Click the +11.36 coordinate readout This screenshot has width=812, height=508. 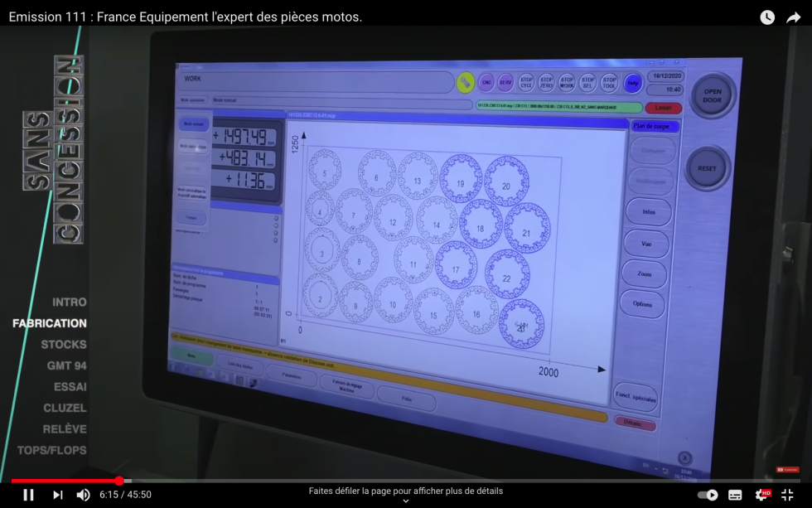coord(245,180)
